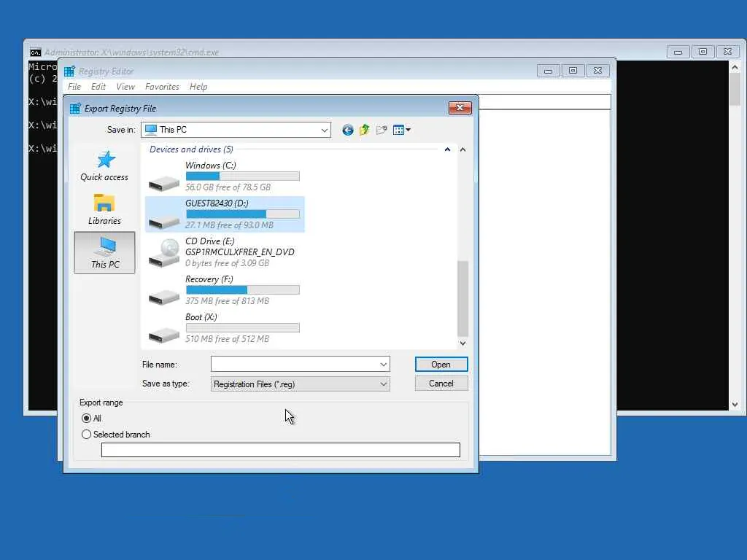Open the Save as type dropdown
The height and width of the screenshot is (560, 747).
[x=384, y=384]
